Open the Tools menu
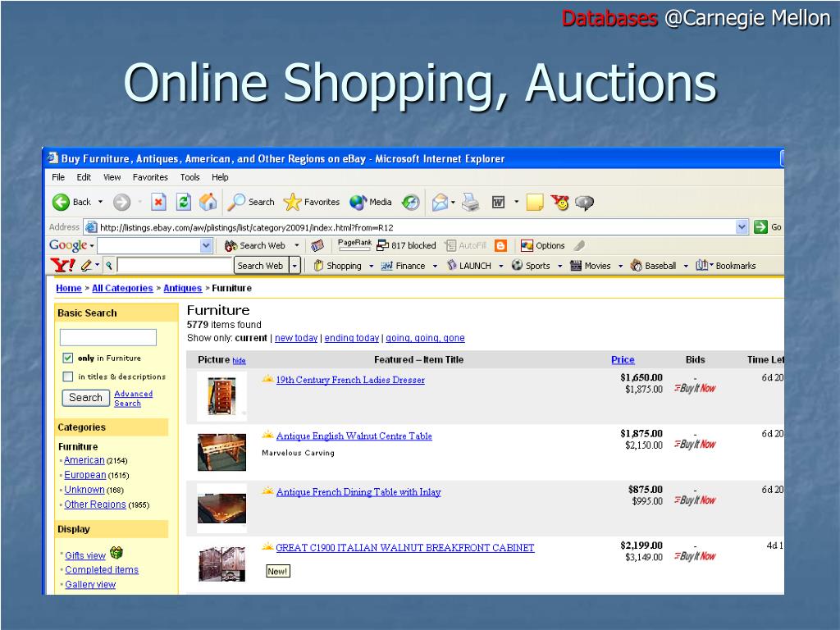Screen dimensions: 840x630 pyautogui.click(x=189, y=177)
